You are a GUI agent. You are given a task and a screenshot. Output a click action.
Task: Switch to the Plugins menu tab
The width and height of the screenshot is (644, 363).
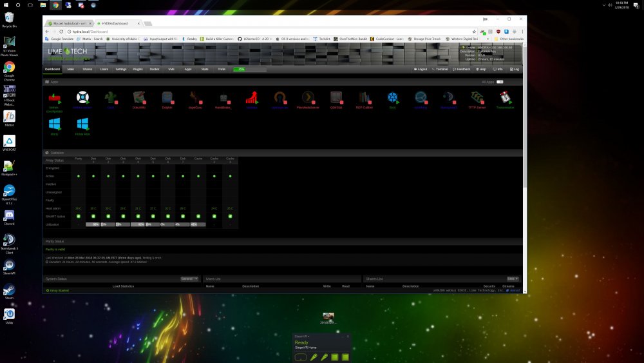click(x=138, y=69)
